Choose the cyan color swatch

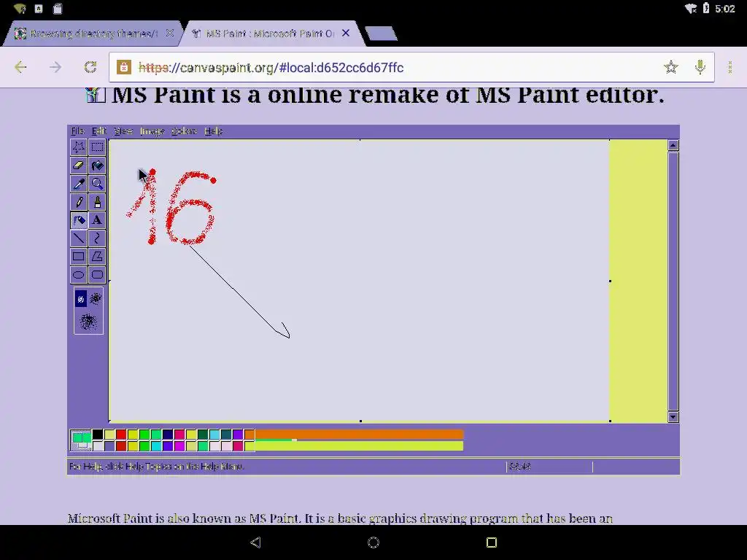pos(156,446)
